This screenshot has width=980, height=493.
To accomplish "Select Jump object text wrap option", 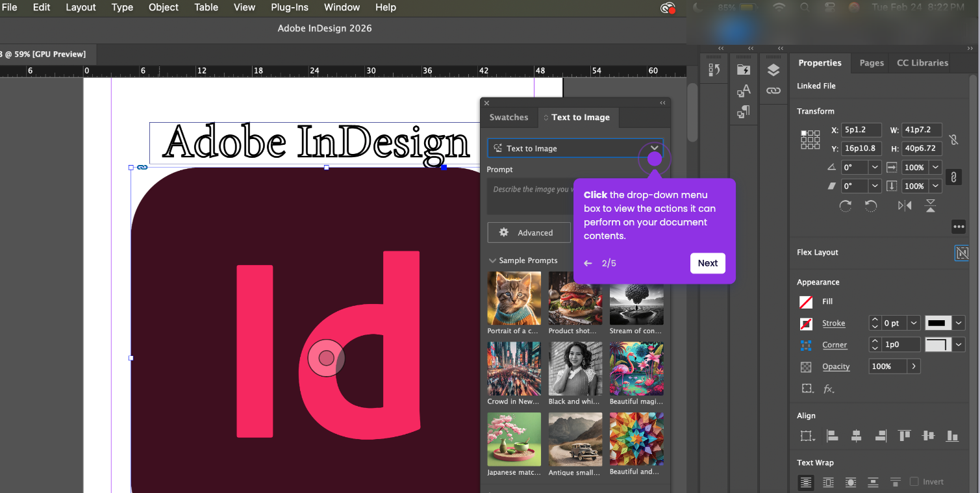I will click(x=873, y=482).
